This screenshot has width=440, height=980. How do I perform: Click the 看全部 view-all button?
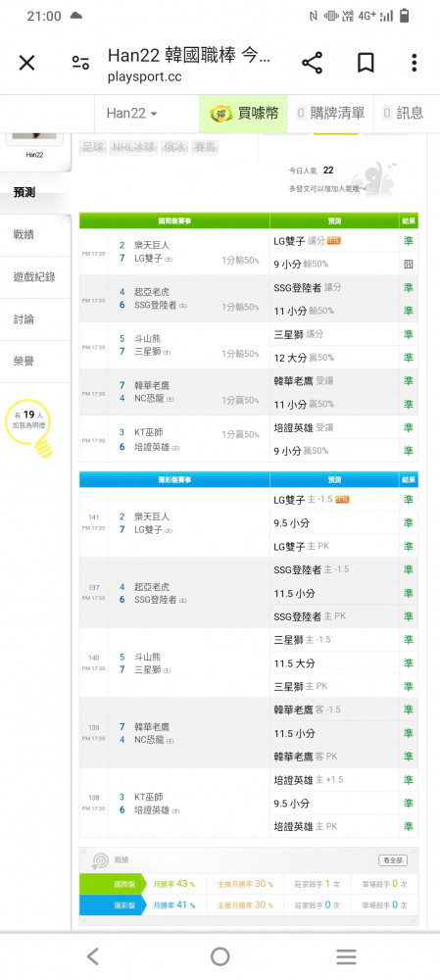393,860
